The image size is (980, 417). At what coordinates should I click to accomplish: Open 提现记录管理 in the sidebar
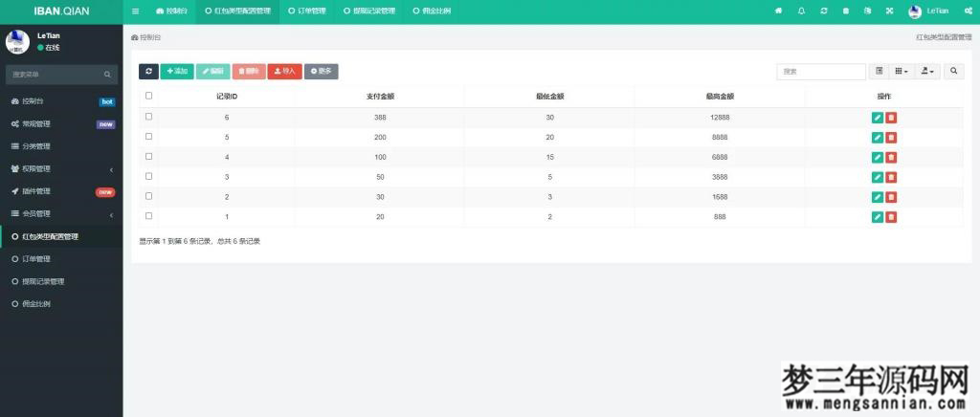coord(43,281)
